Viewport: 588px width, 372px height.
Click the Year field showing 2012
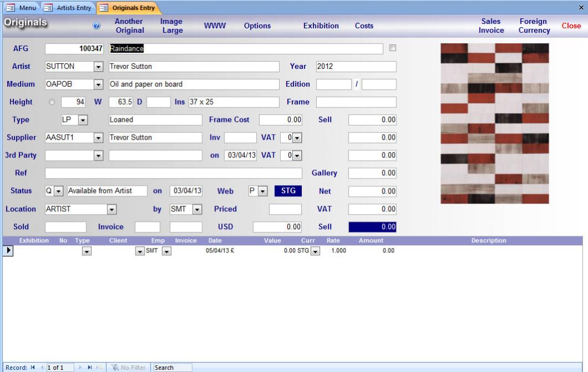click(356, 67)
